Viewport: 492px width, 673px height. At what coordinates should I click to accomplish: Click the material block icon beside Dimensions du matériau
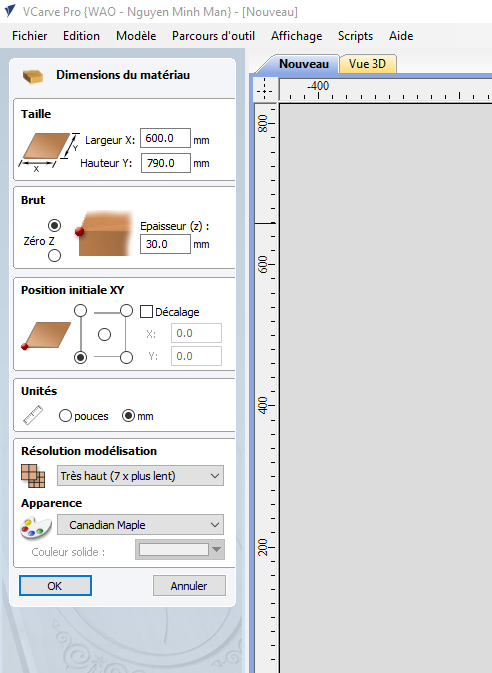click(x=33, y=76)
